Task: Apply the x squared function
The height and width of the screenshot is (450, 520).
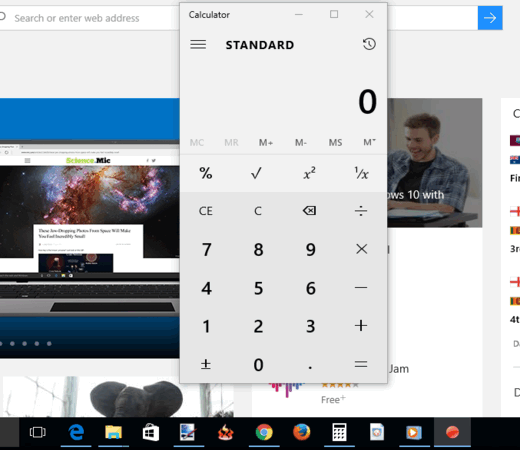Action: pos(309,173)
